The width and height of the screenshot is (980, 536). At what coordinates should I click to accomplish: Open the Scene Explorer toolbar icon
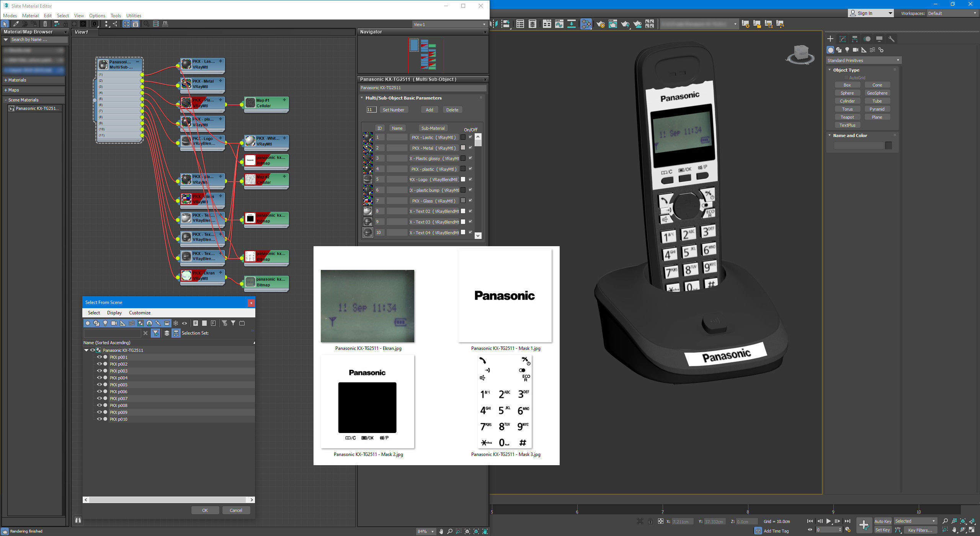coord(520,24)
